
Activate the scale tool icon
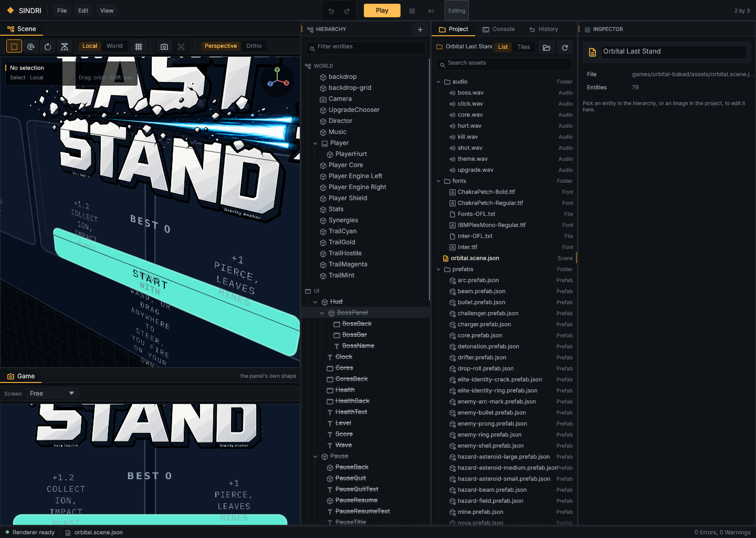coord(65,46)
